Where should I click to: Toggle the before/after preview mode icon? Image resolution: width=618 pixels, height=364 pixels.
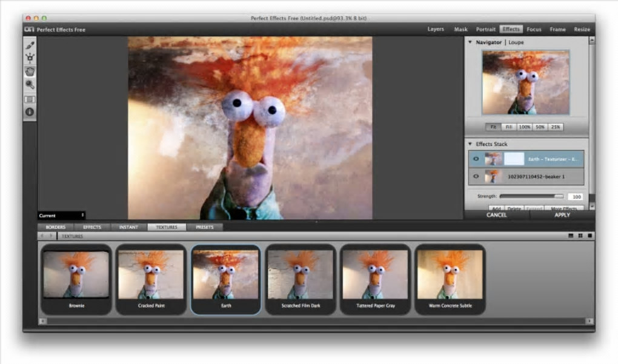pos(30,99)
